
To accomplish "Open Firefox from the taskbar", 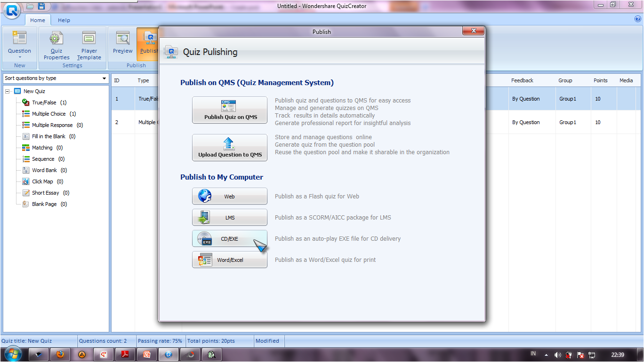I will coord(60,354).
